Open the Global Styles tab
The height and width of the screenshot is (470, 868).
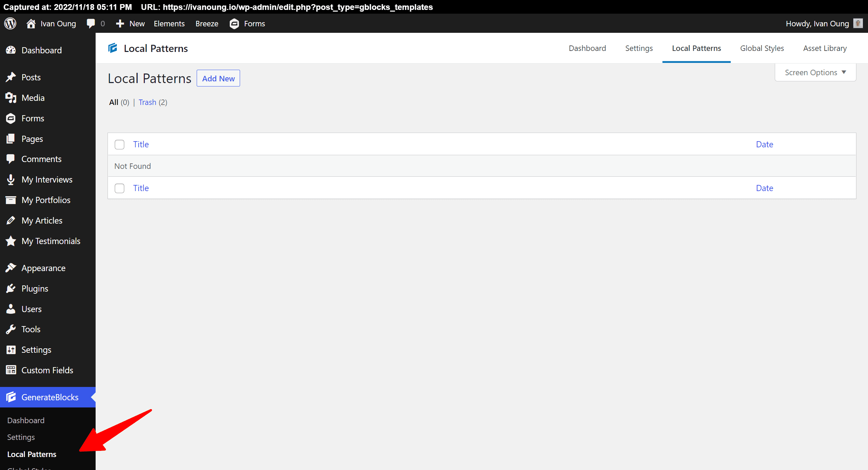[x=762, y=48]
